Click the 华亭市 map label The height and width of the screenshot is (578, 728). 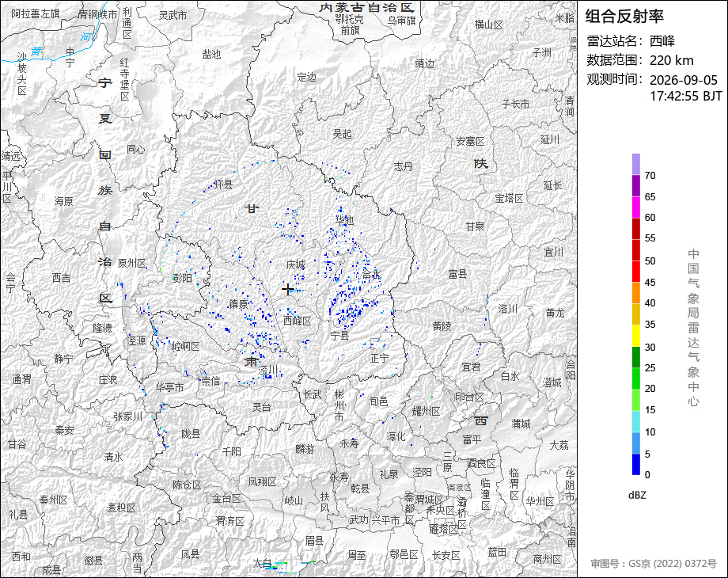coord(170,387)
